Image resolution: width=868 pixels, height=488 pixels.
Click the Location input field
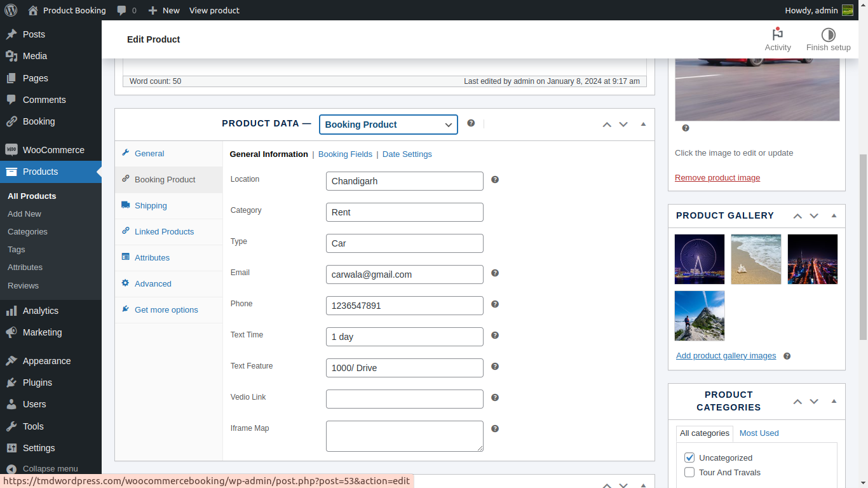(405, 181)
